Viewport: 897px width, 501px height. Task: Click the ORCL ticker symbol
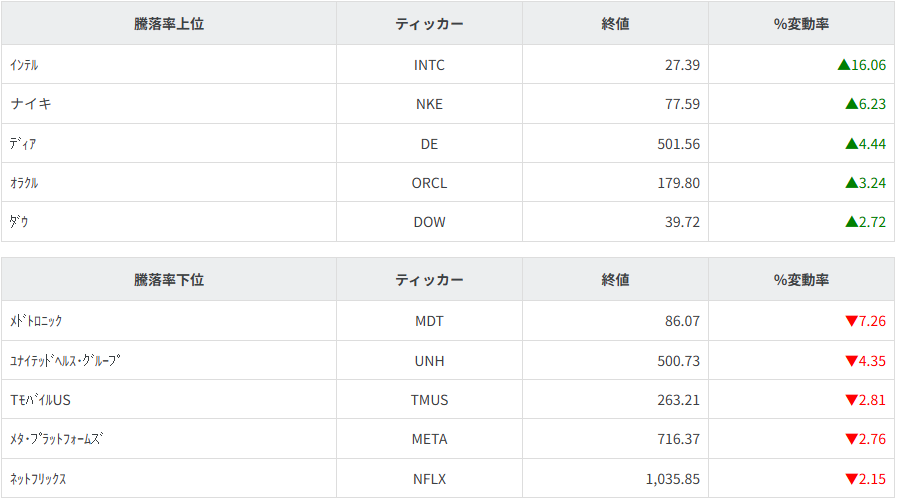(x=429, y=183)
